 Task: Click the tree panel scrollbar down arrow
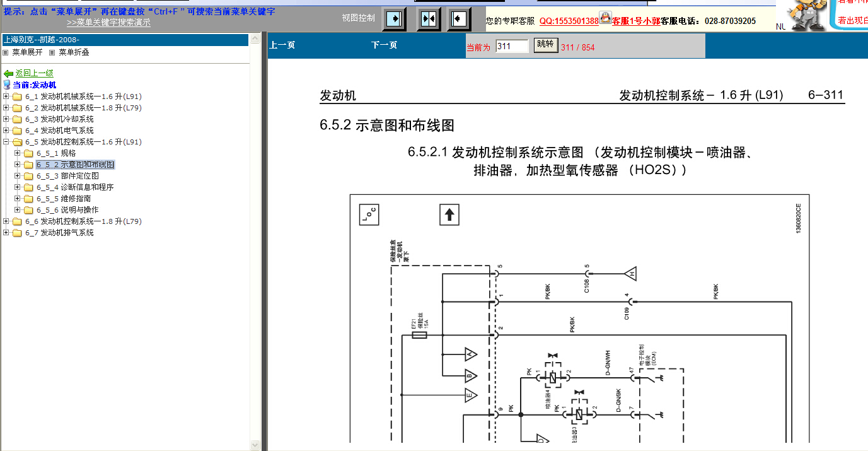[255, 445]
